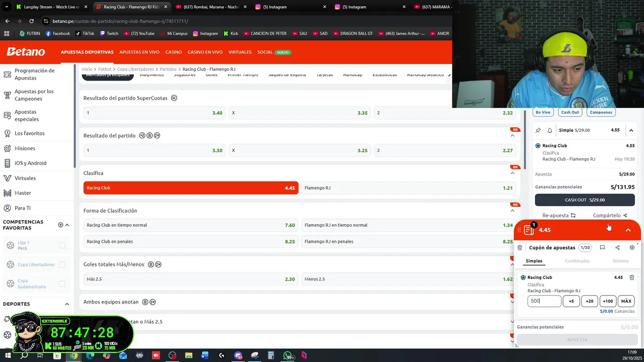
Task: Click the Cash Out S/29.00 button
Action: [585, 200]
